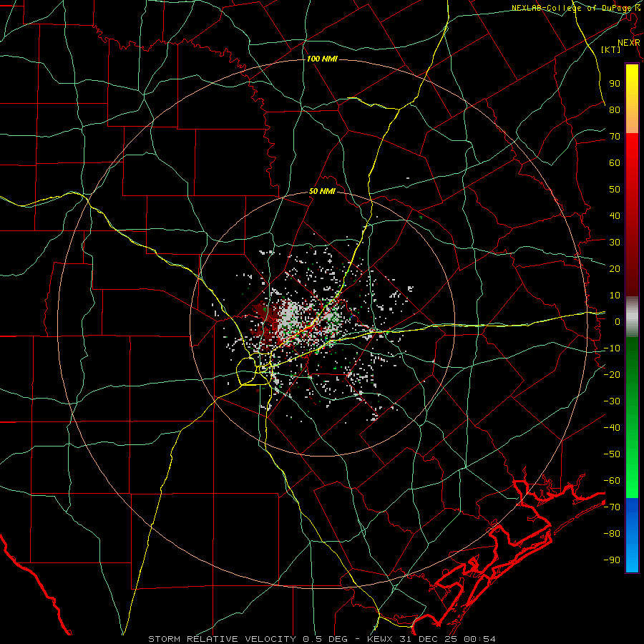Click the 10 value on the velocity scale
Viewport: 644px width, 644px height.
615,296
